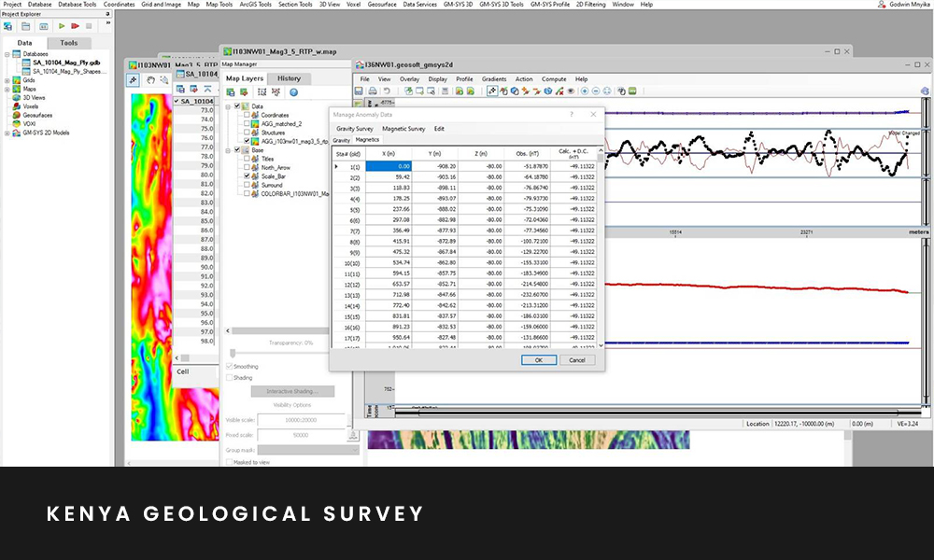Expand the Maps node in Project Explorer

click(x=7, y=90)
